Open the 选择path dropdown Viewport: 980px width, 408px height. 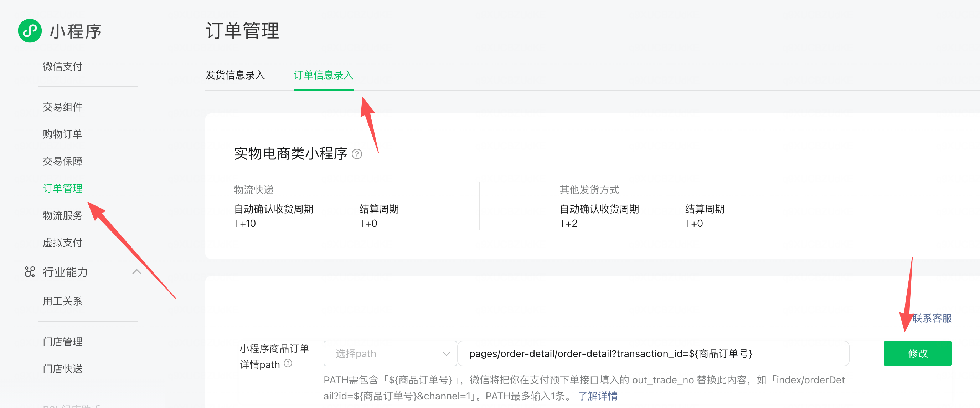(390, 353)
